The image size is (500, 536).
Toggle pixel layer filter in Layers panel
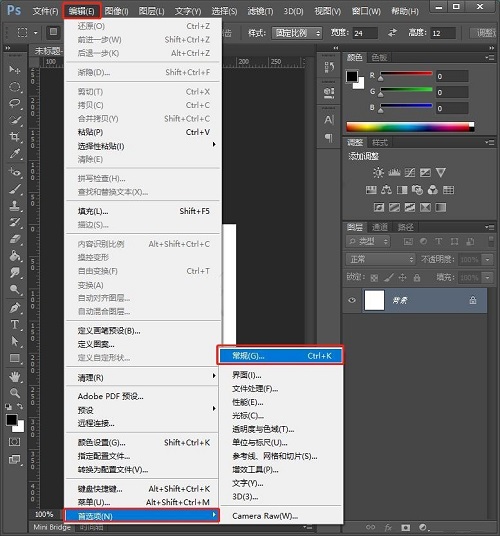pos(408,242)
